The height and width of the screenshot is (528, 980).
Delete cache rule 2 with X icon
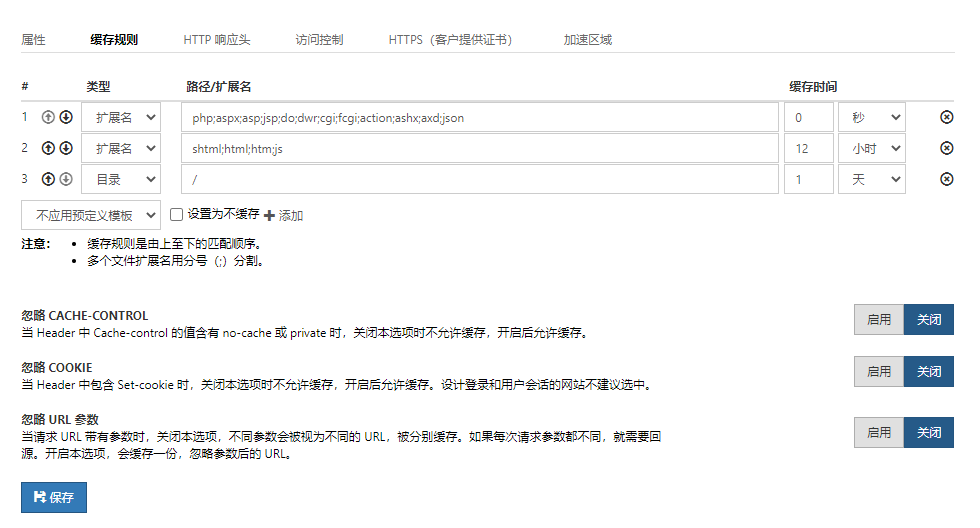tap(946, 148)
